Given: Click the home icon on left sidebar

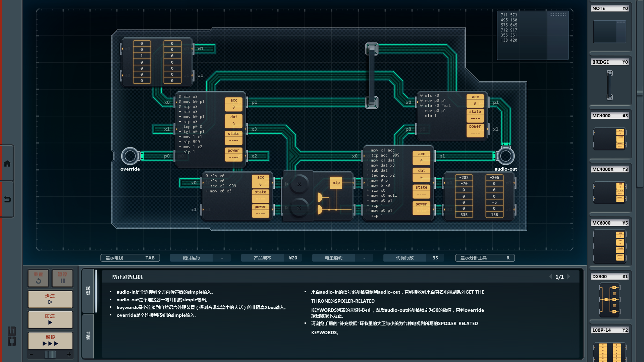Looking at the screenshot, I should [x=7, y=164].
